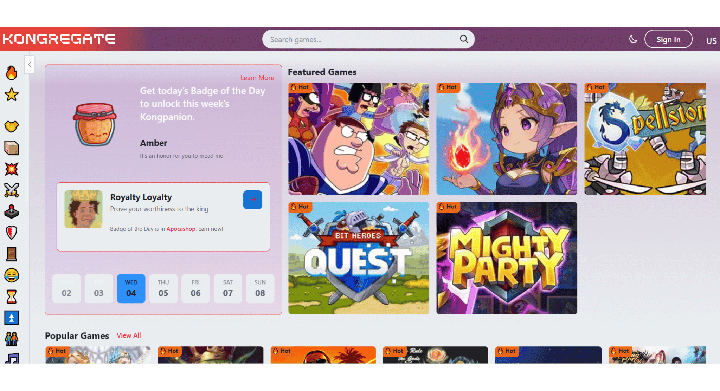Viewport: 720px width, 391px height.
Task: Click the magnifier search icon
Action: coord(464,39)
